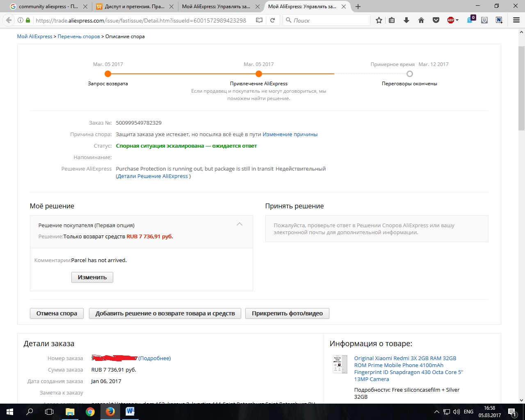525x420 pixels.
Task: Open the Windows Start menu
Action: [x=10, y=412]
